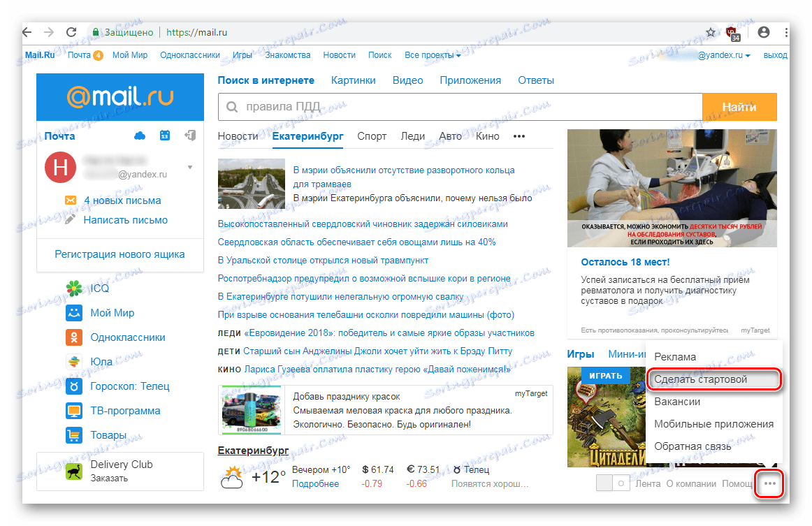
Task: Expand the Все проекты dropdown
Action: pyautogui.click(x=433, y=55)
